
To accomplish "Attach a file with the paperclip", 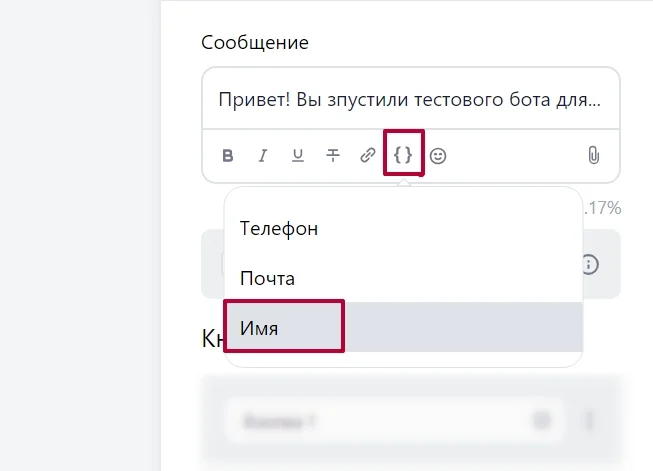I will (x=593, y=156).
